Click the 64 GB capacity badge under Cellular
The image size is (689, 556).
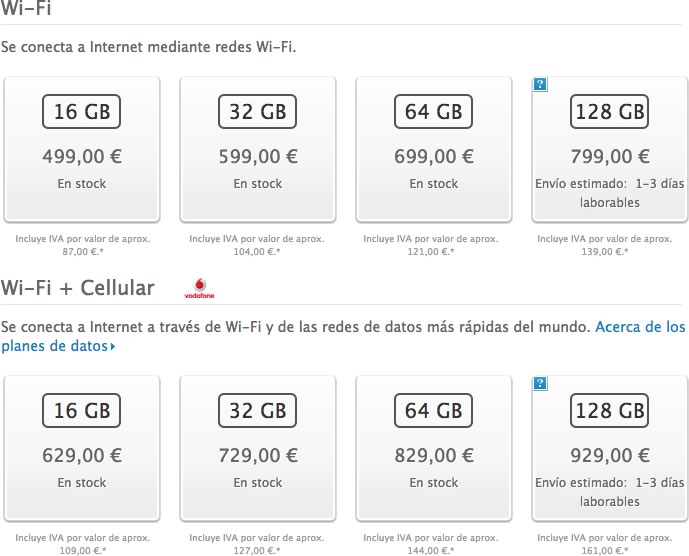(x=433, y=411)
